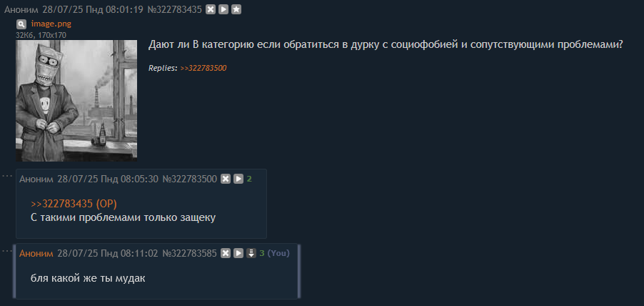The height and width of the screenshot is (306, 644).
Task: Click the orange Аноним name in last post
Action: (x=36, y=253)
